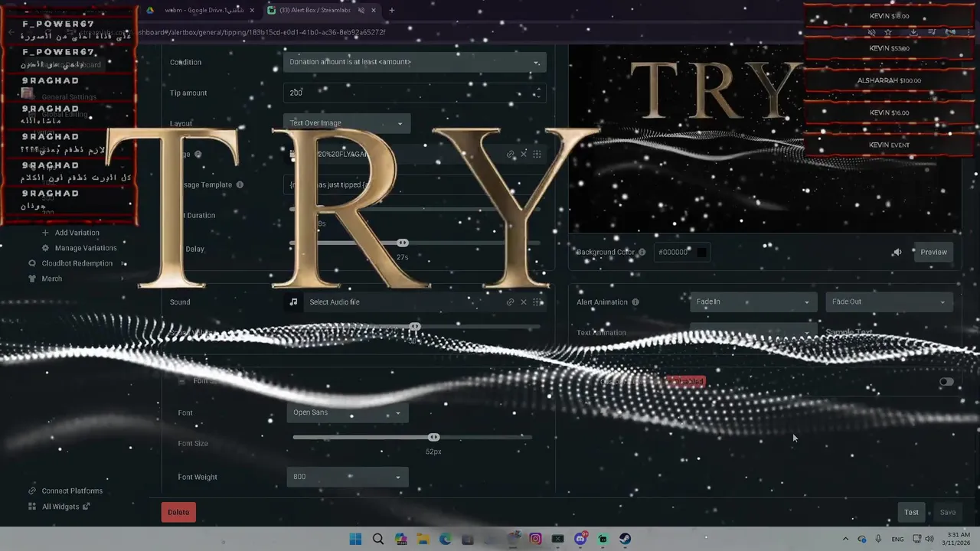This screenshot has height=551, width=980.
Task: Click the Cloudbot Redemption icon in sidebar
Action: (x=32, y=263)
